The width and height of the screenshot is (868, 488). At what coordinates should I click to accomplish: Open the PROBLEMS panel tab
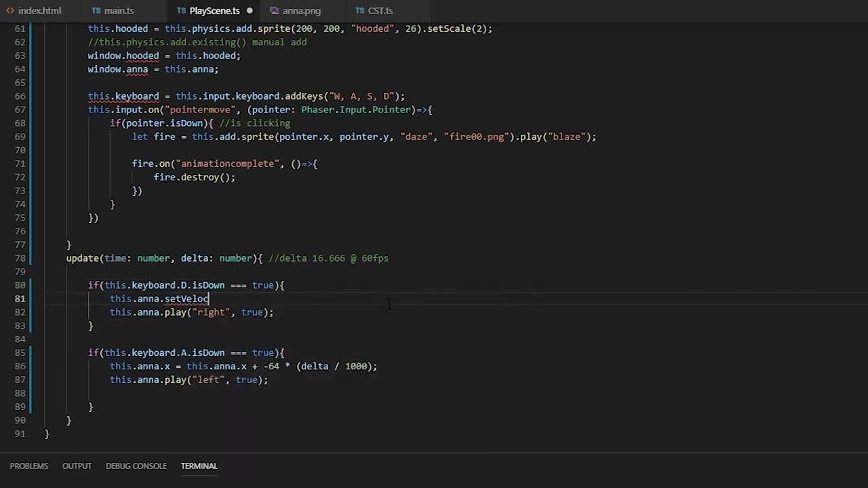coord(29,466)
